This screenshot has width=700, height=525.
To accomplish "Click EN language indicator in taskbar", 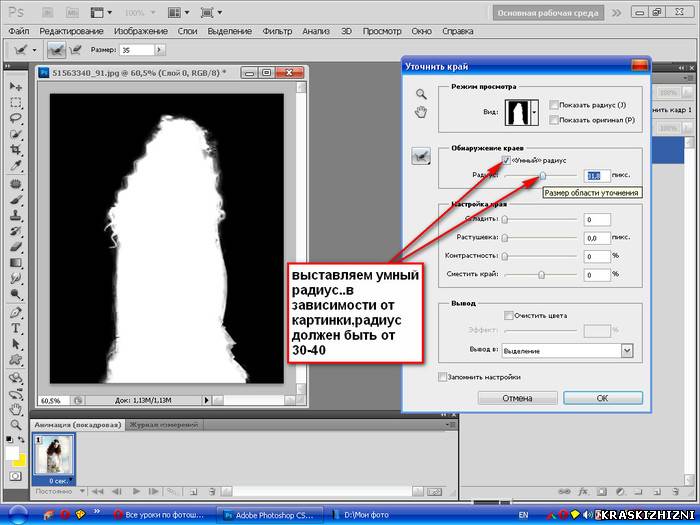I will click(523, 515).
